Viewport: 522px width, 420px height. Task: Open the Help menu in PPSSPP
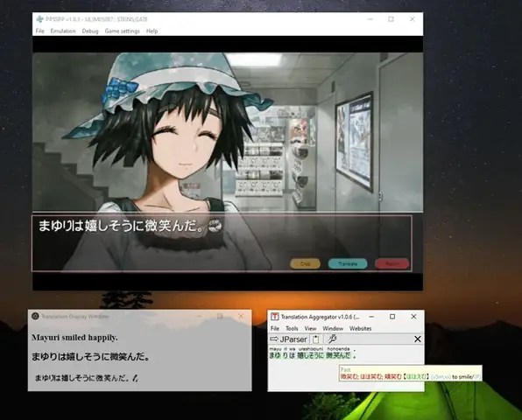(152, 31)
